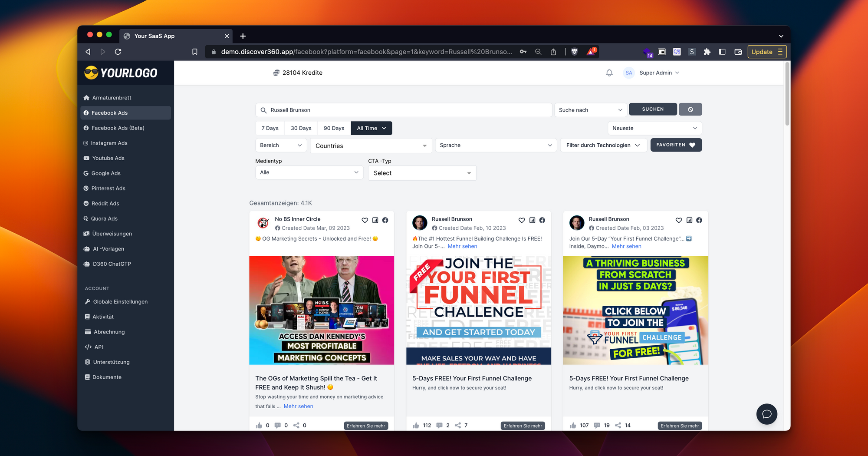Viewport: 868px width, 456px height.
Task: Click the browser share icon
Action: tap(553, 52)
